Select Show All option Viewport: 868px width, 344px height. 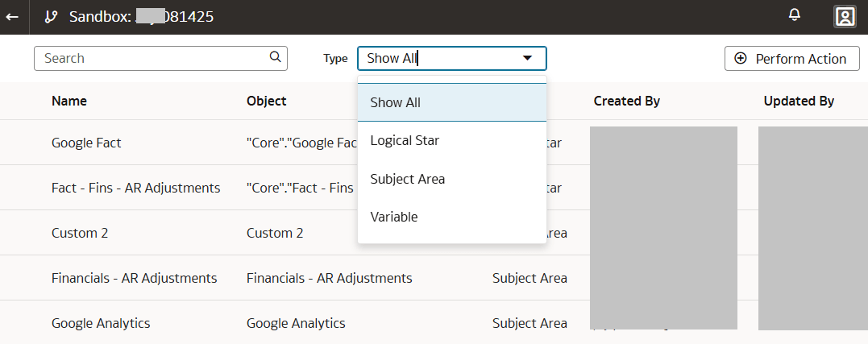[395, 102]
